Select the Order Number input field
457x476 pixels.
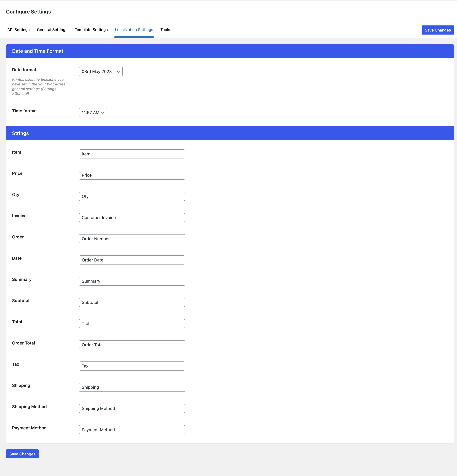(132, 238)
